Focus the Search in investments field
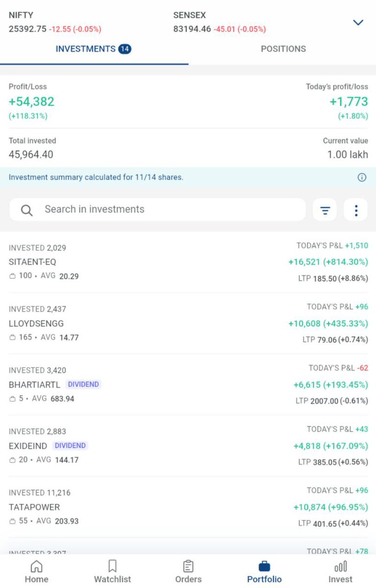Screen dimensions: 376x588 point(157,210)
